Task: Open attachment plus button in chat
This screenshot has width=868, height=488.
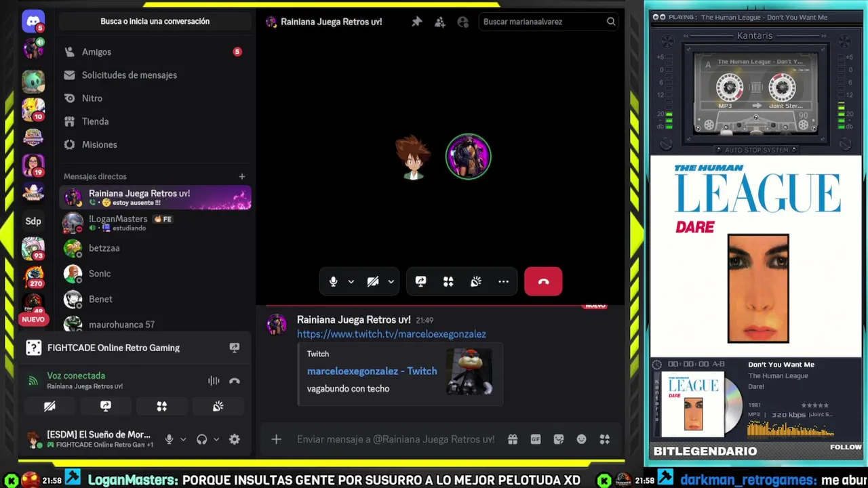Action: click(x=276, y=439)
